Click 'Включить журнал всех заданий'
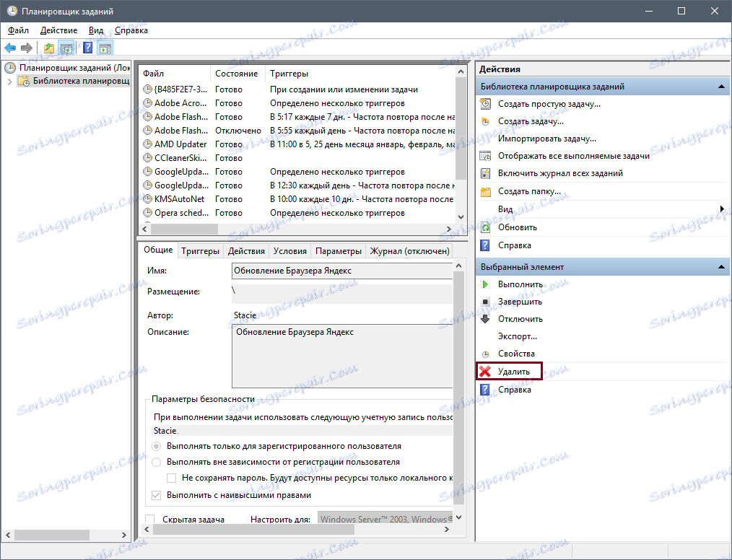The width and height of the screenshot is (732, 560). click(x=561, y=173)
